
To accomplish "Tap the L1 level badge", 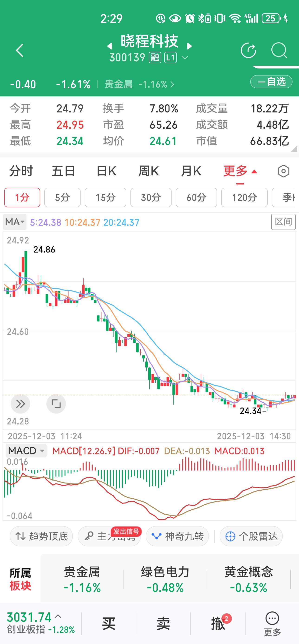I will tap(171, 58).
